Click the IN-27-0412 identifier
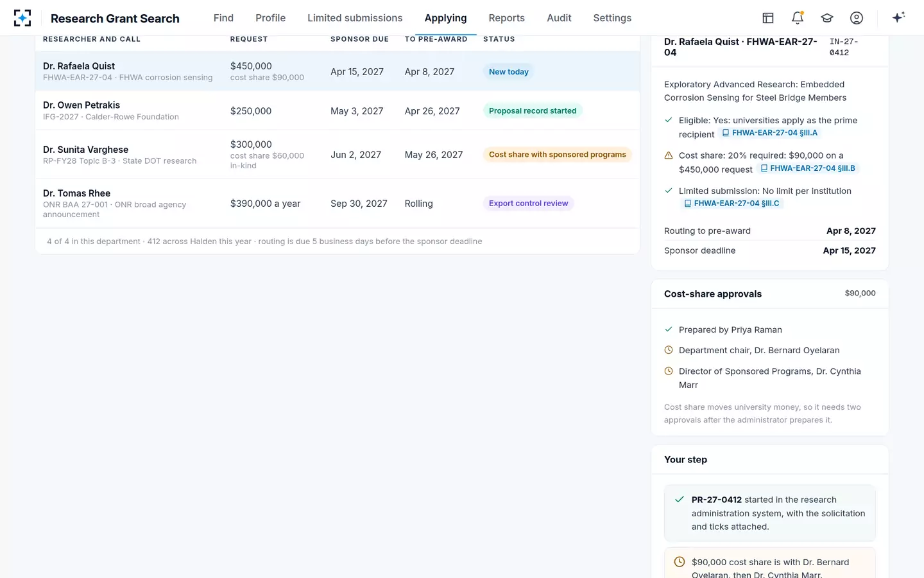This screenshot has width=924, height=578. tap(844, 47)
